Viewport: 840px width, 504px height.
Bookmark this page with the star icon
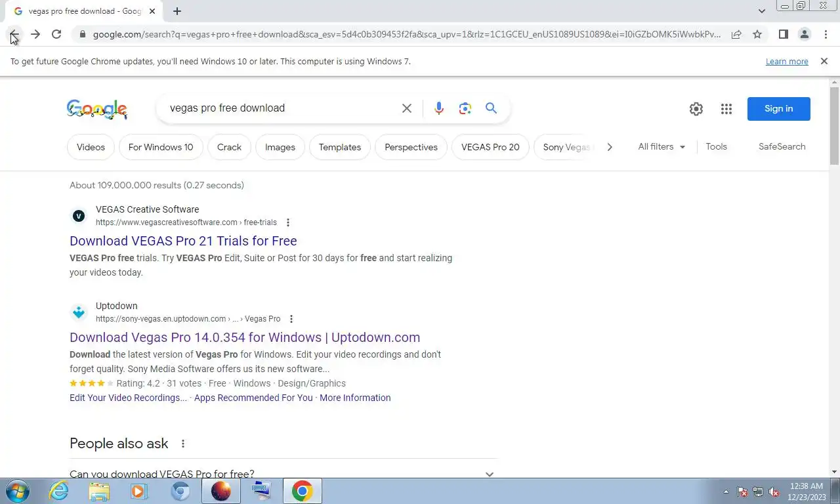click(757, 34)
